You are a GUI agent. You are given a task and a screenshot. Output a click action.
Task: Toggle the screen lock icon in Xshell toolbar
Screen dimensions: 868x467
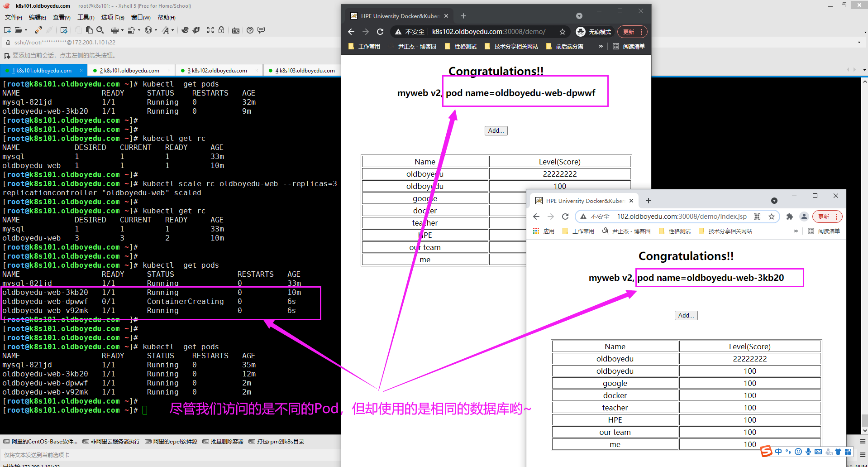(x=221, y=30)
